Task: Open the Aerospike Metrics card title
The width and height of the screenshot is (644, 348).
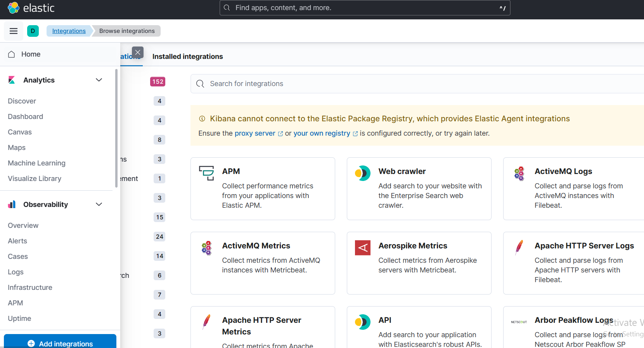Action: tap(413, 246)
